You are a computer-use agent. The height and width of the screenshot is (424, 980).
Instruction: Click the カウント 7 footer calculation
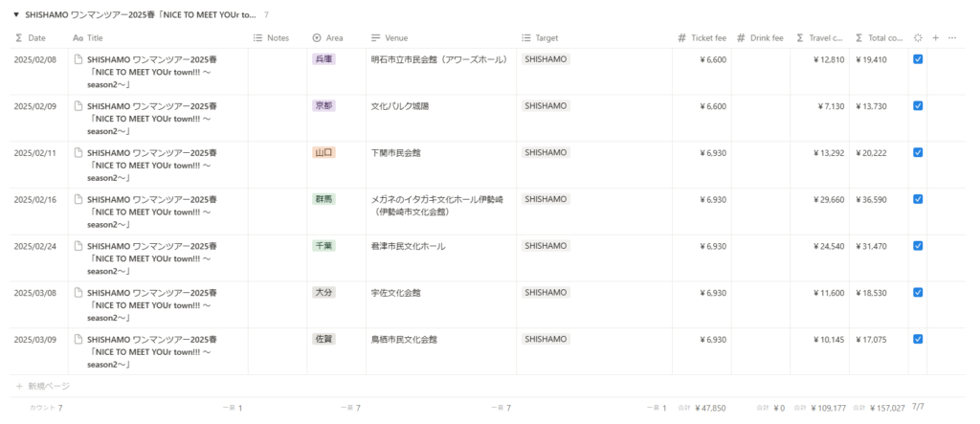pyautogui.click(x=46, y=409)
